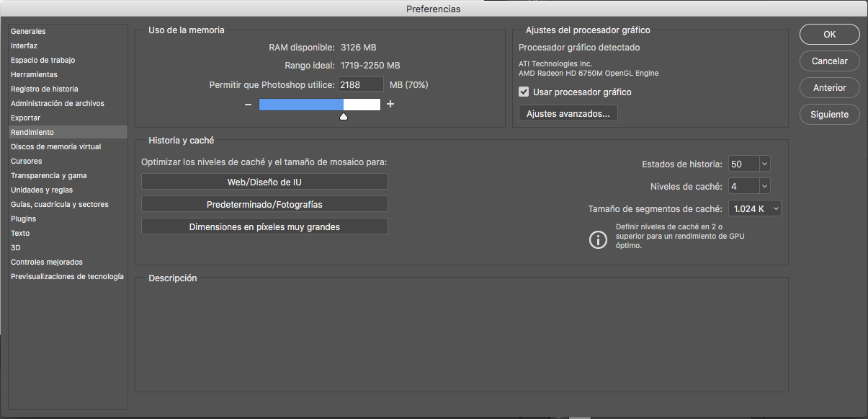Image resolution: width=868 pixels, height=419 pixels.
Task: Expand the Niveles de caché dropdown
Action: tap(749, 186)
